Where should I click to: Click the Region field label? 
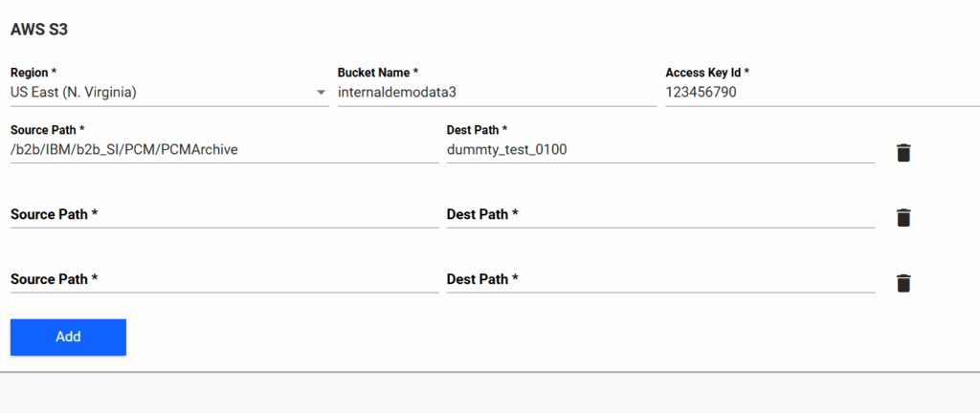(x=33, y=73)
